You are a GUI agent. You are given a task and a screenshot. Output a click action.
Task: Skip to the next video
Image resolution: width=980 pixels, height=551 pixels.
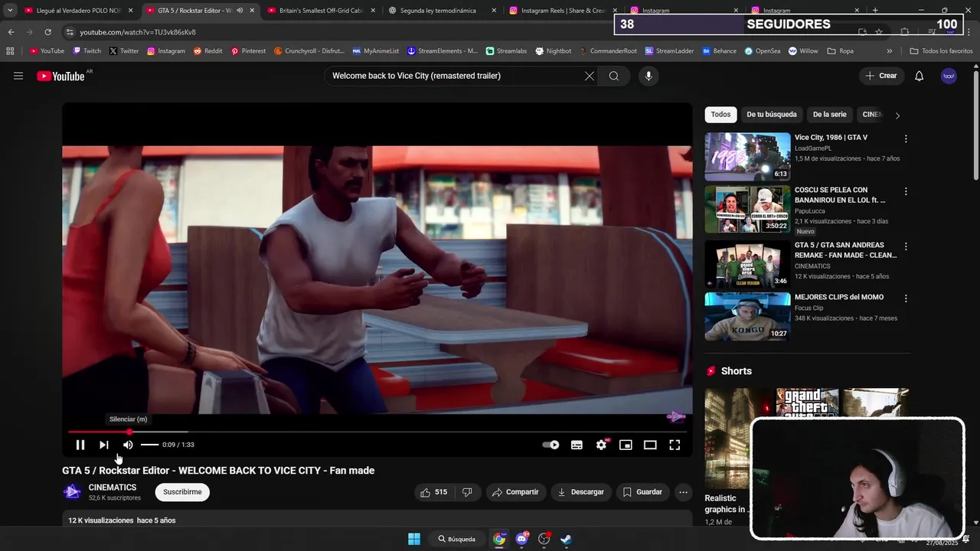pyautogui.click(x=104, y=445)
